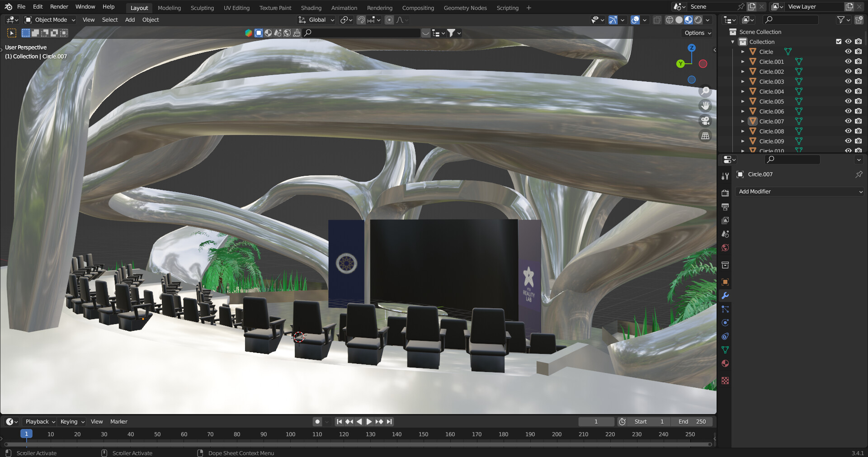The height and width of the screenshot is (457, 868).
Task: Open the Object Mode dropdown
Action: pyautogui.click(x=50, y=20)
